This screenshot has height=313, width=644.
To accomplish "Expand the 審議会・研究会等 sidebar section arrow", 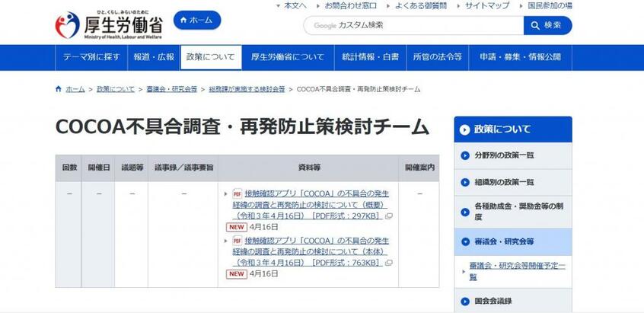I will coord(465,242).
